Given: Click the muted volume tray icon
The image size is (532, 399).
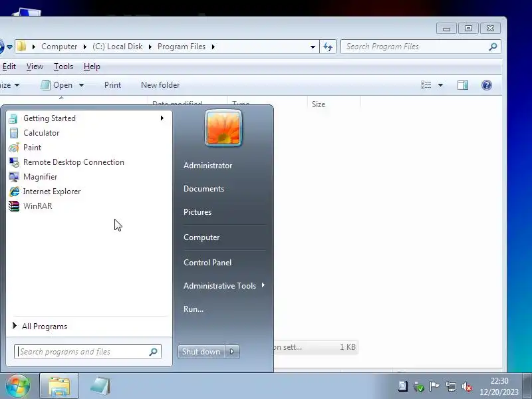Looking at the screenshot, I should 467,386.
